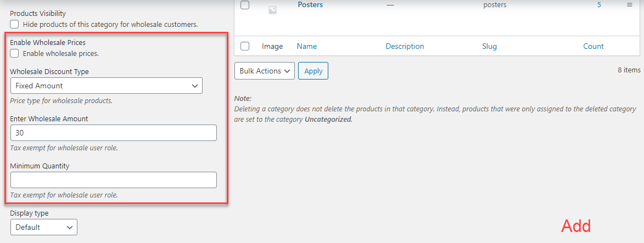Open the Display type dropdown
The height and width of the screenshot is (243, 644).
click(x=44, y=227)
